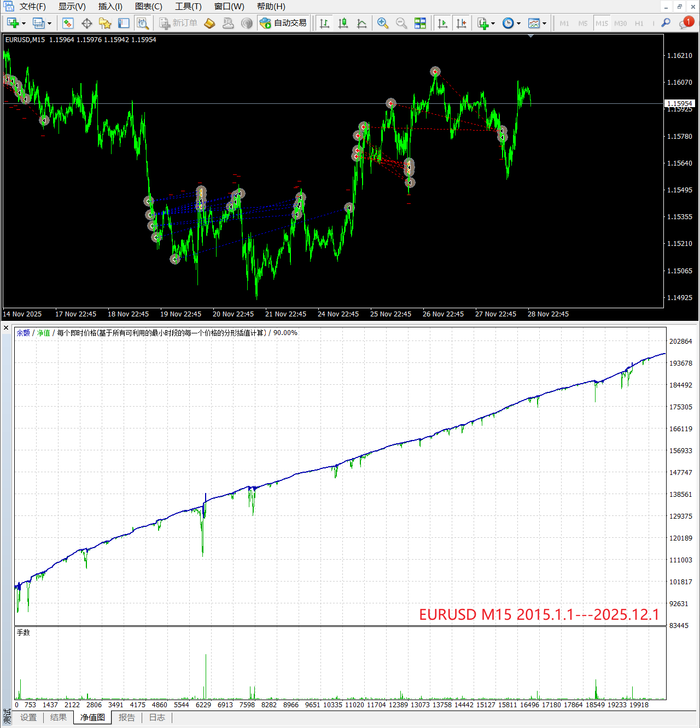Toggle the chart shift button
This screenshot has height=728, width=700.
tap(462, 23)
